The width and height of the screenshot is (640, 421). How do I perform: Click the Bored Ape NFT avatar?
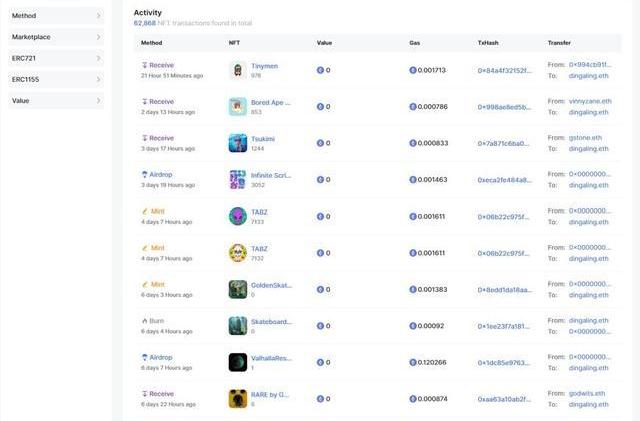point(237,107)
